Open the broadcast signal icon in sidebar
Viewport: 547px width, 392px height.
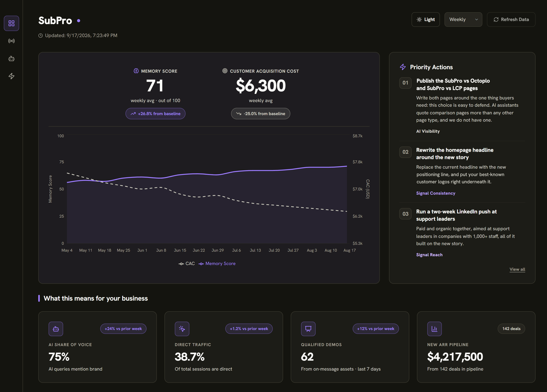coord(11,41)
